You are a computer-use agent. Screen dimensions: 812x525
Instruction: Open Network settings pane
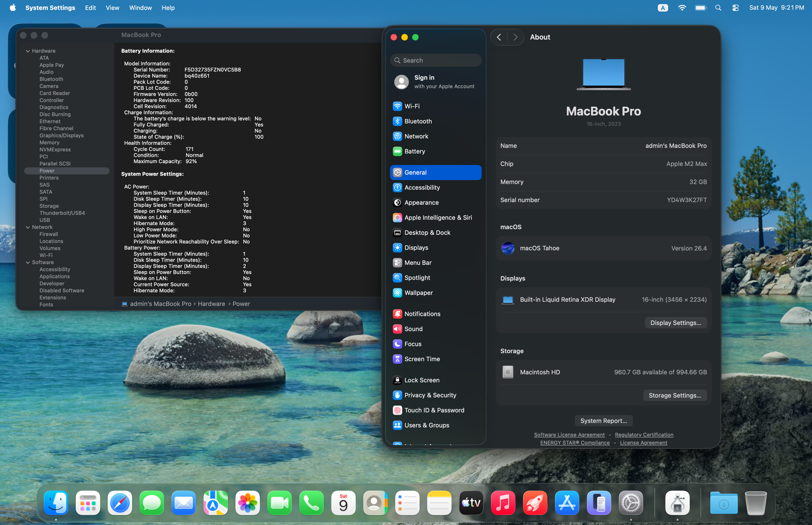pos(436,136)
